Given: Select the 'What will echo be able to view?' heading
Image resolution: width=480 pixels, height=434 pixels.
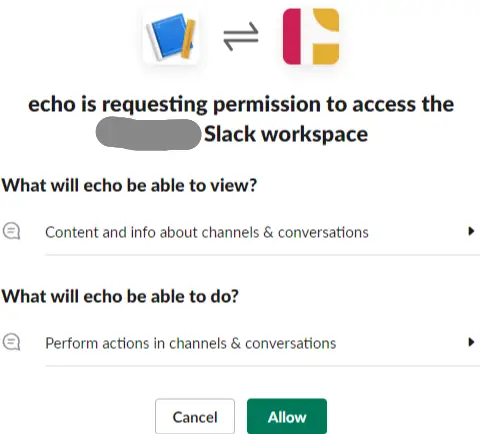Looking at the screenshot, I should (129, 185).
